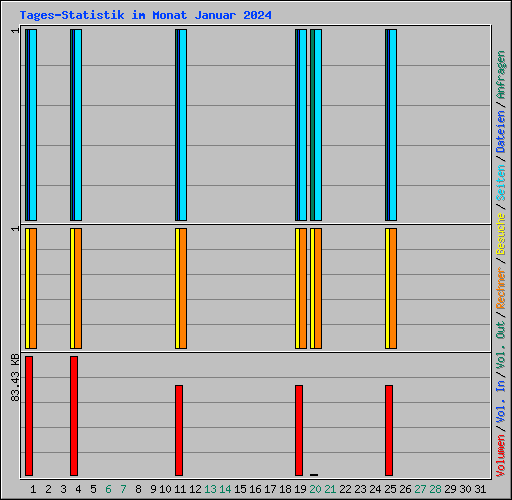
Task: Click the cyan Seiten bar for day 4
Action: (x=78, y=125)
